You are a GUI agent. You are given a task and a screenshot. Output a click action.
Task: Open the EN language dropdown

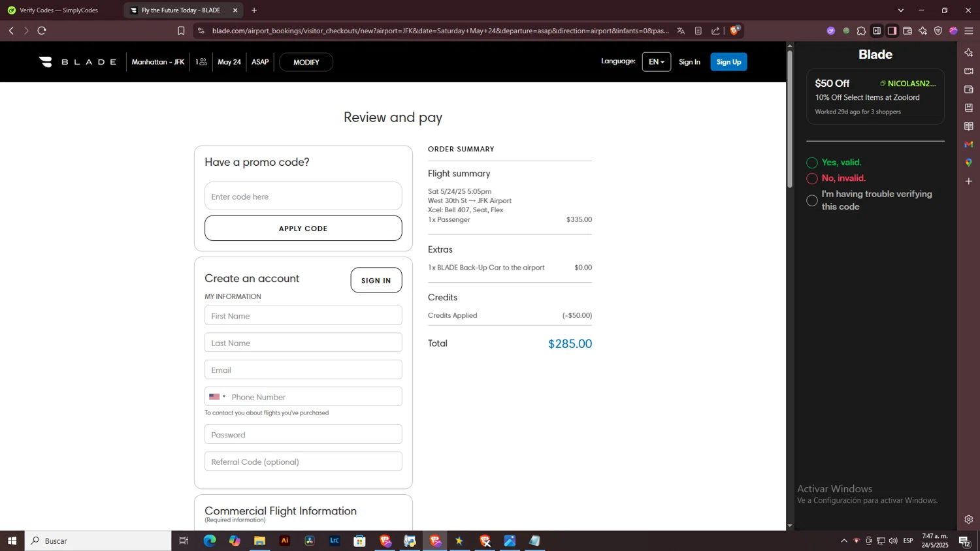coord(657,62)
